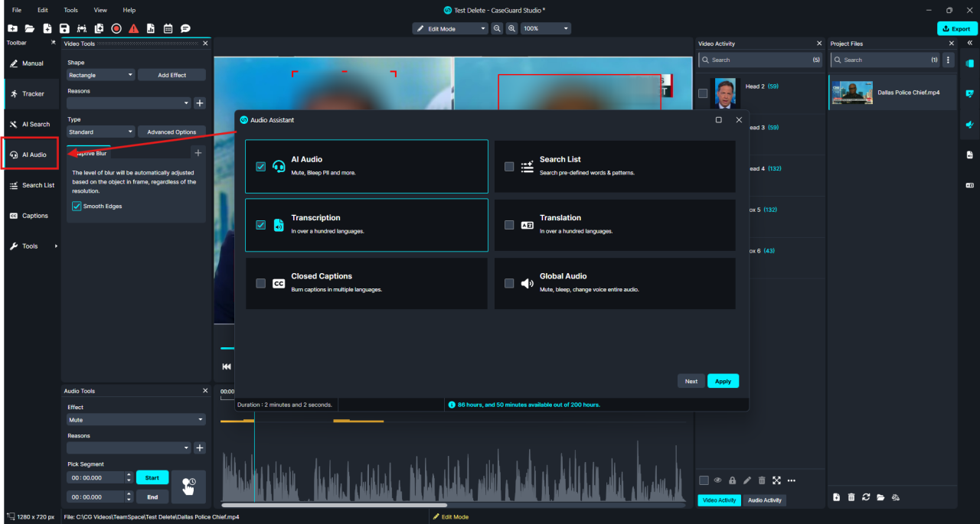Enable the Closed Captions checkbox
This screenshot has width=980, height=524.
[261, 283]
